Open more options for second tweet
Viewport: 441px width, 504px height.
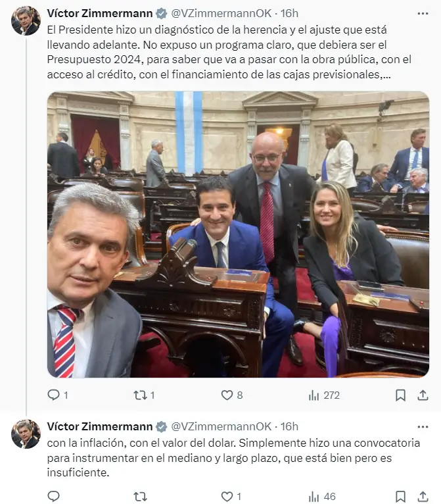coord(423,426)
